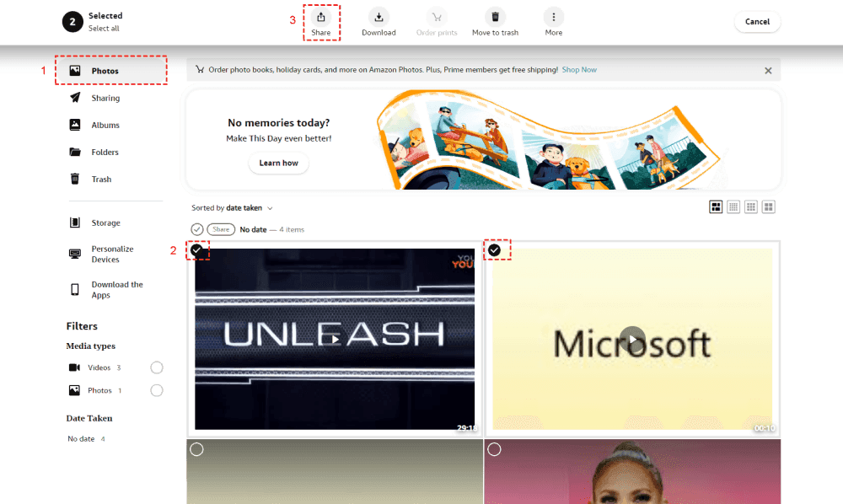The width and height of the screenshot is (843, 504).
Task: Click Select all under Selected
Action: 104,29
